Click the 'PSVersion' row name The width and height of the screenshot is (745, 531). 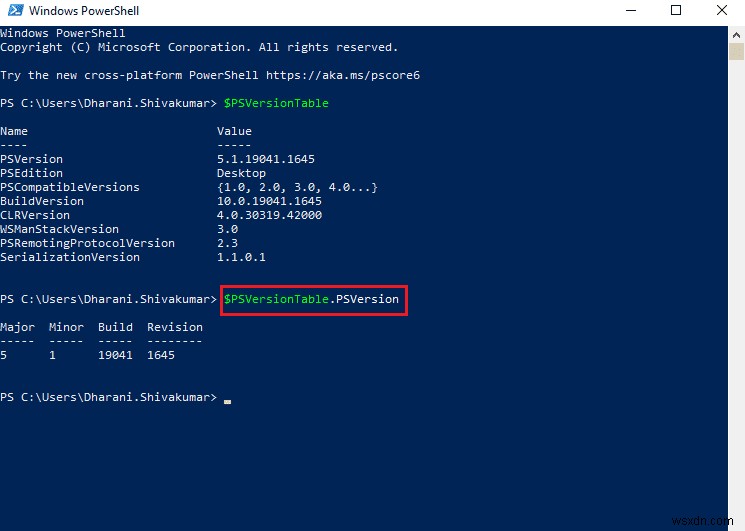tap(31, 159)
